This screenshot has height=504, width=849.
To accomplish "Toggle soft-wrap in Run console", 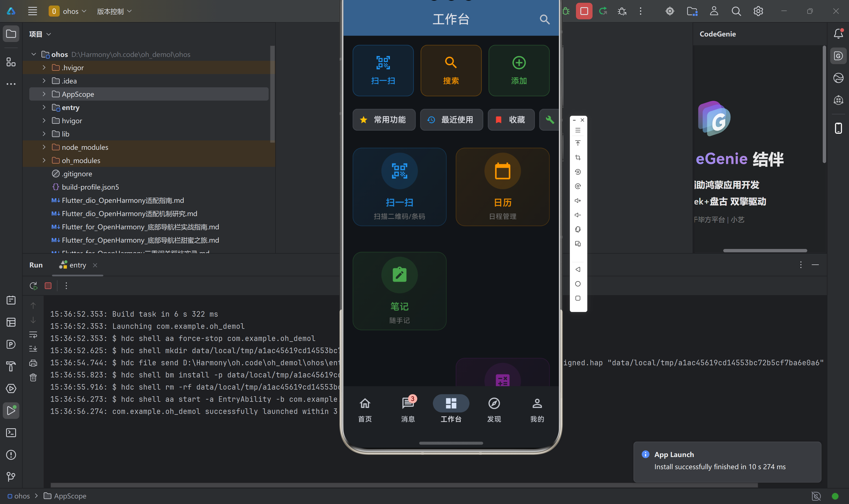I will pyautogui.click(x=33, y=335).
